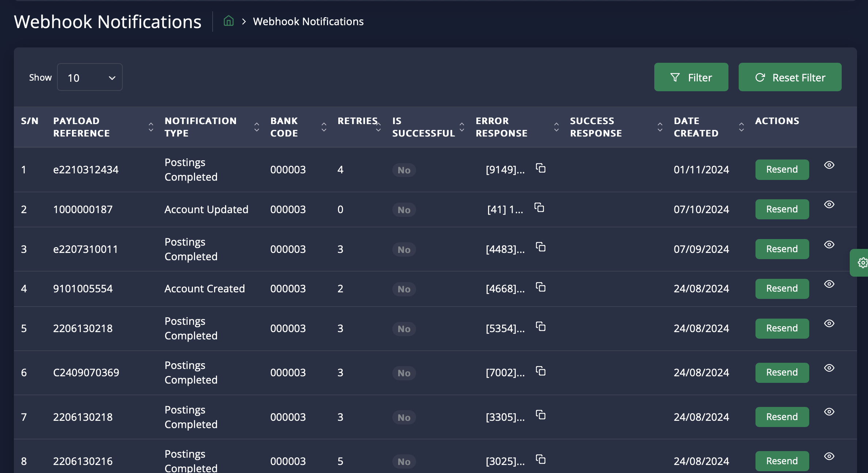The height and width of the screenshot is (473, 868).
Task: View details of e2210312434 notification
Action: point(829,165)
